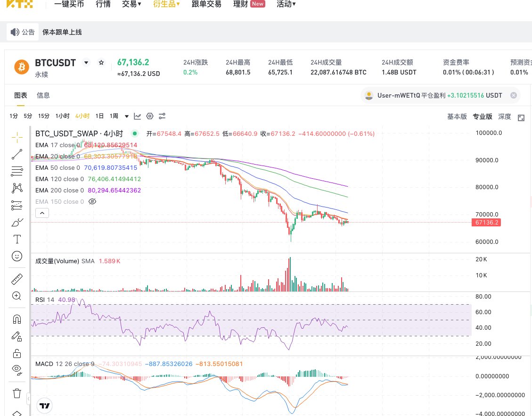Collapse the indicator legend using the arrow expander
532x416 pixels.
(42, 213)
